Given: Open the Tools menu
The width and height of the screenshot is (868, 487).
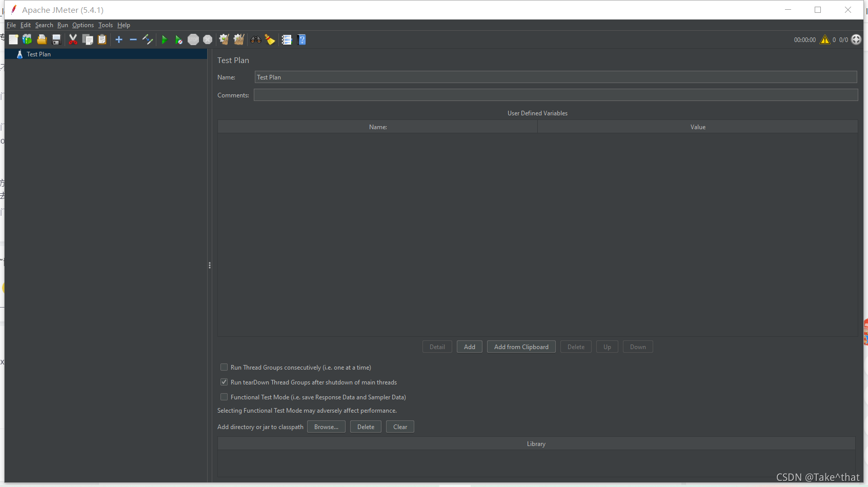Looking at the screenshot, I should click(106, 25).
